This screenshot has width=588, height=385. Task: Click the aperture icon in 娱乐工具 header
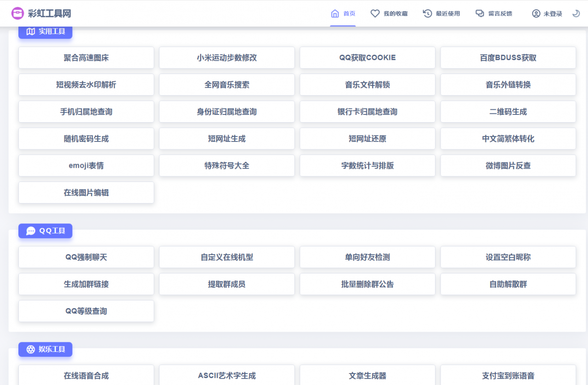pos(31,349)
